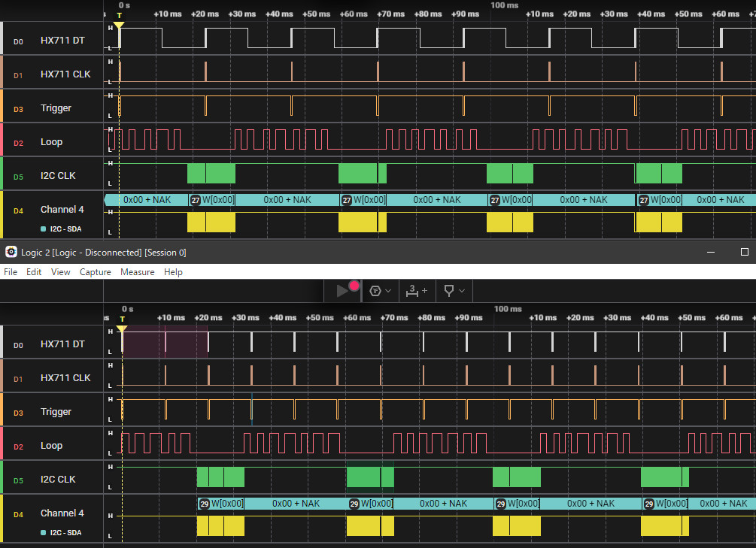Select the D5 I2C CLK channel in the lower window
This screenshot has width=756, height=548.
52,479
